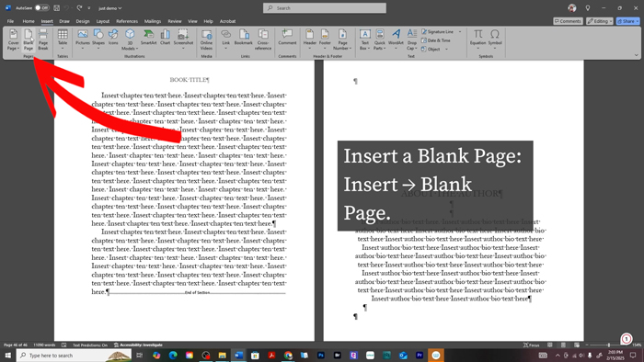Open the Footer options
The height and width of the screenshot is (362, 644).
(325, 40)
